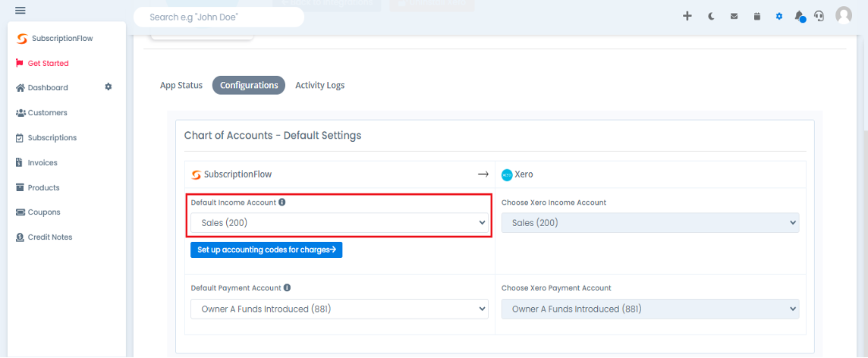The width and height of the screenshot is (868, 358).
Task: Toggle dark mode moon icon
Action: coord(712,16)
